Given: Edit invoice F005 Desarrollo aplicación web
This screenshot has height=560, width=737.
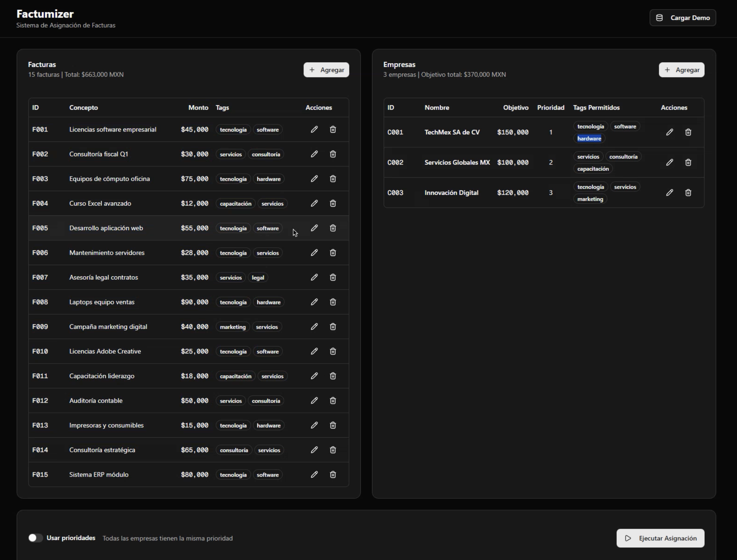Looking at the screenshot, I should tap(314, 228).
